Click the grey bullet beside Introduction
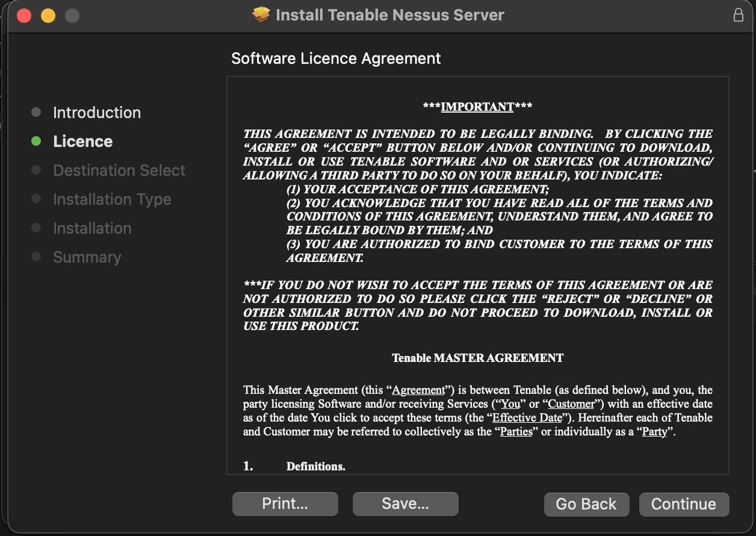756x536 pixels. (36, 112)
